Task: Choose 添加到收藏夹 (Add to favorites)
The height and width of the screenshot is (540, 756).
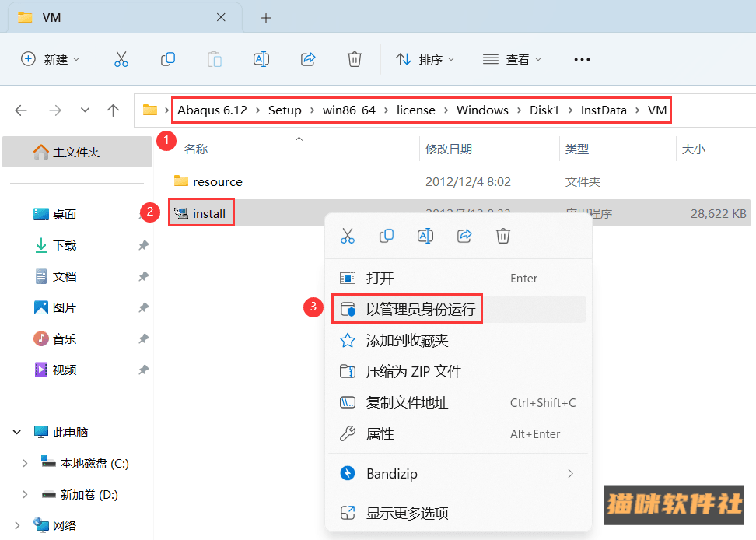Action: [459, 340]
